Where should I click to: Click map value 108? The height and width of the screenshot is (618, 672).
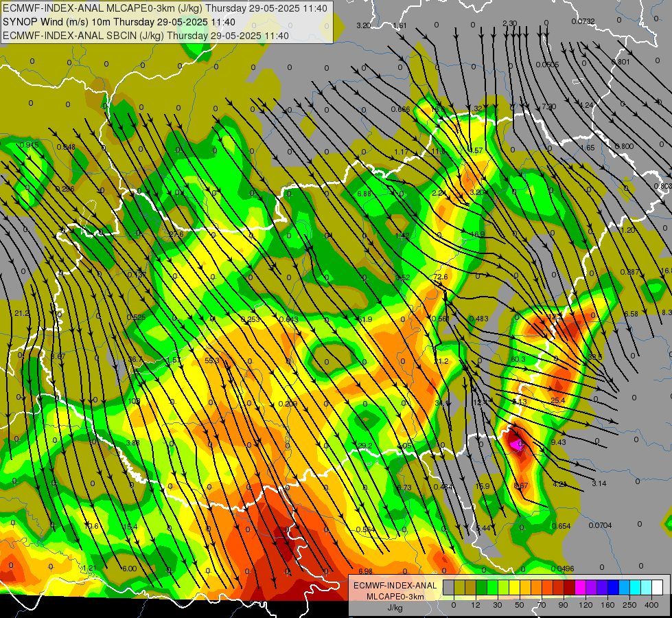pos(134,402)
